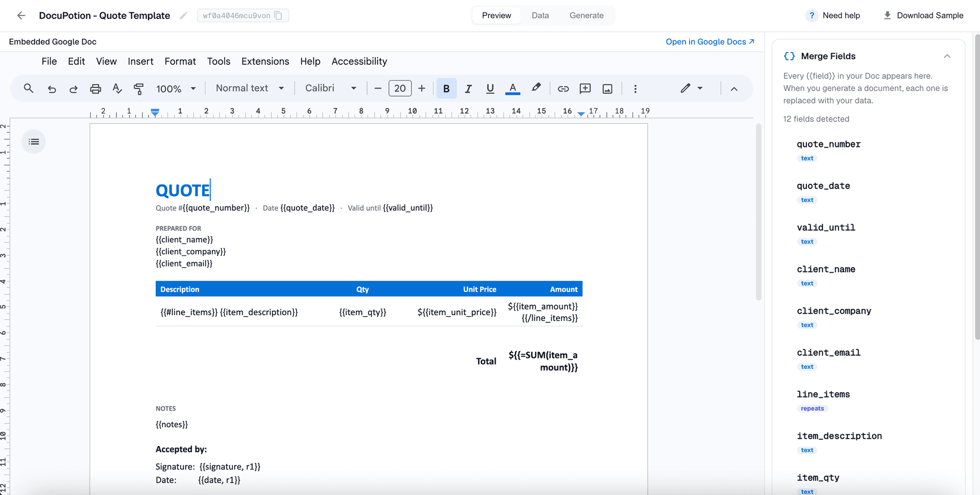Run spelling and grammar check
Viewport: 980px width, 495px height.
pyautogui.click(x=117, y=89)
